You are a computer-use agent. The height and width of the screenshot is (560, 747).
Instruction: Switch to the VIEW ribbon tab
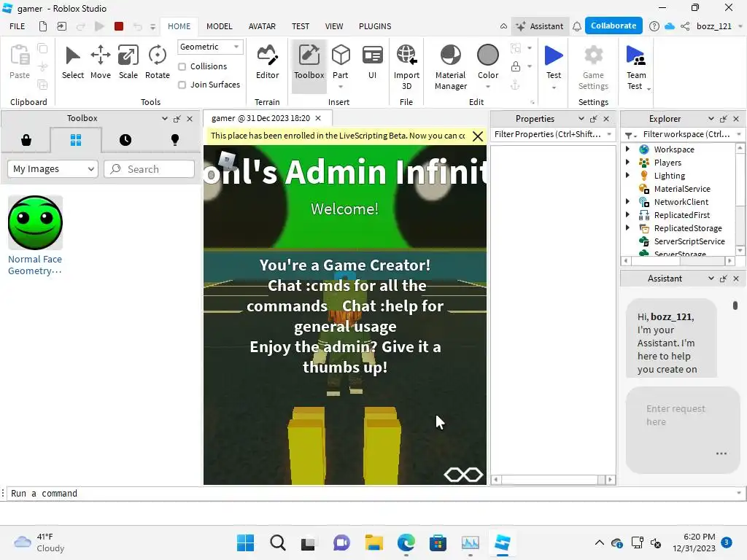coord(334,26)
